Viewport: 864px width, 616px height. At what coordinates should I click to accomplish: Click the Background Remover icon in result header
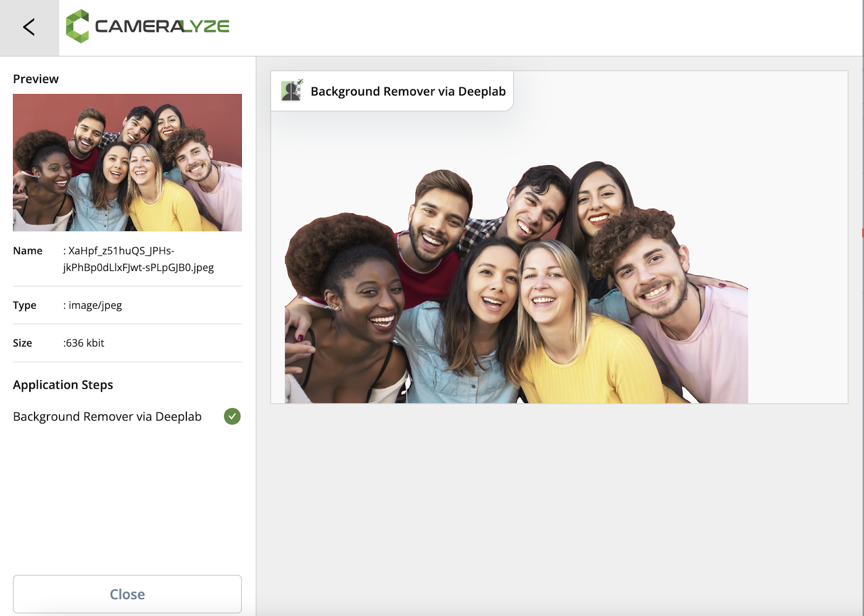pyautogui.click(x=292, y=90)
